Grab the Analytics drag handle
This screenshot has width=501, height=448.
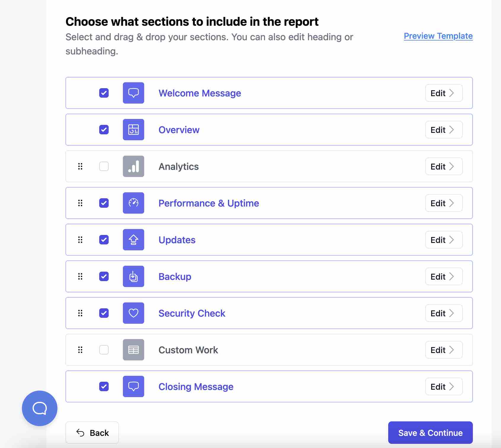(80, 166)
